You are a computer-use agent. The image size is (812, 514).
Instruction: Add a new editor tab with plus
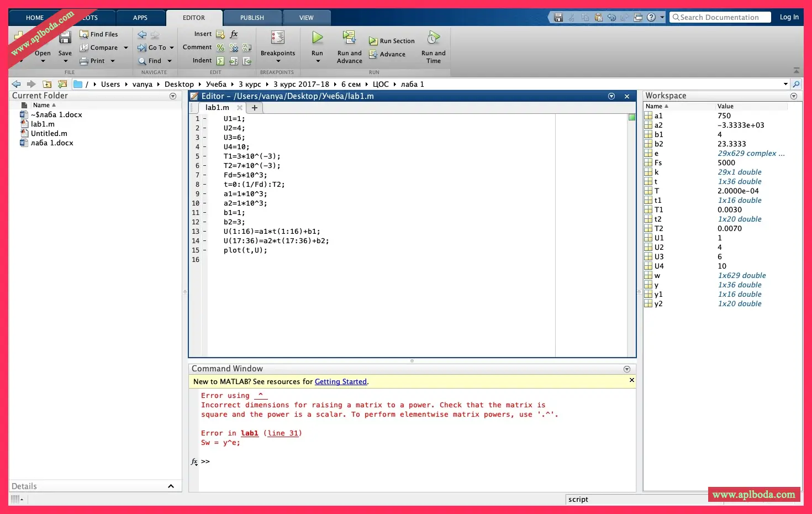click(x=255, y=108)
